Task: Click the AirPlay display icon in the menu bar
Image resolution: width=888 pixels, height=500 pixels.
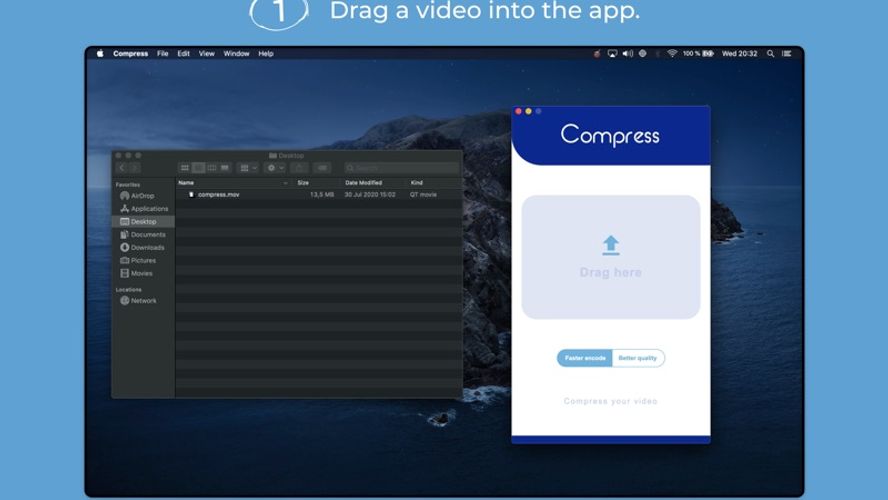Action: coord(612,53)
